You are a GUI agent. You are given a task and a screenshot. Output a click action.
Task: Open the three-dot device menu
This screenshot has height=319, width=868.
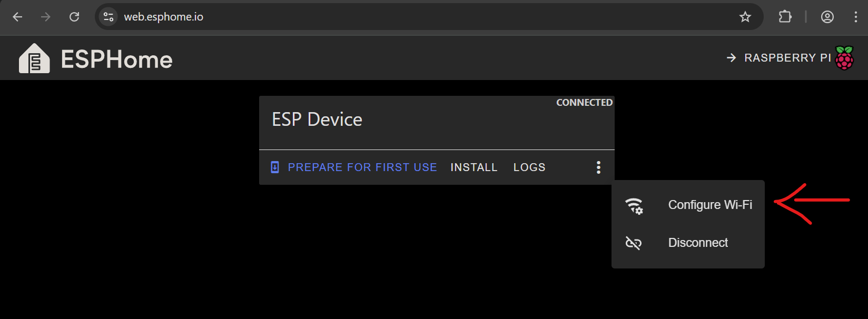click(598, 167)
